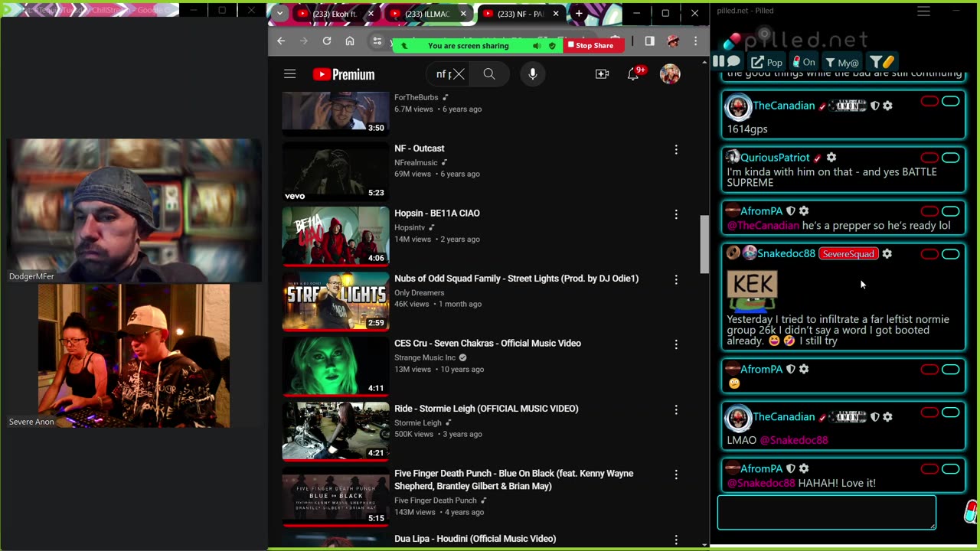
Task: Open options for NF - Outcast video
Action: tap(676, 150)
